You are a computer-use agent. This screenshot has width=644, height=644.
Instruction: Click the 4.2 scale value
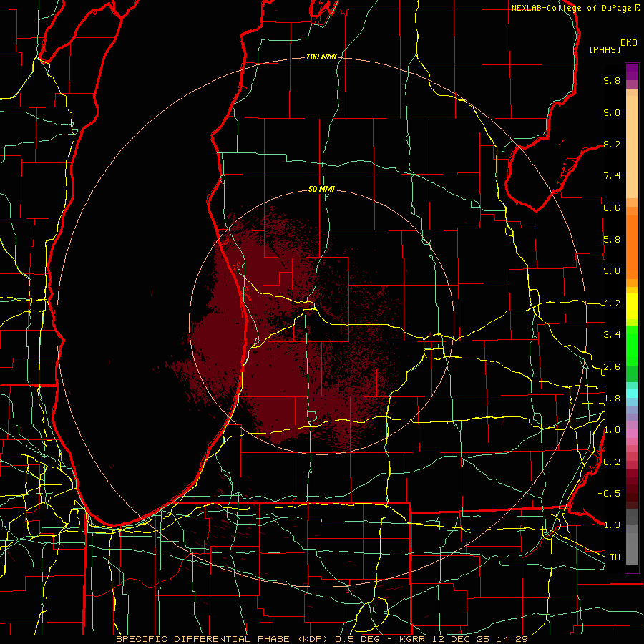tap(612, 303)
